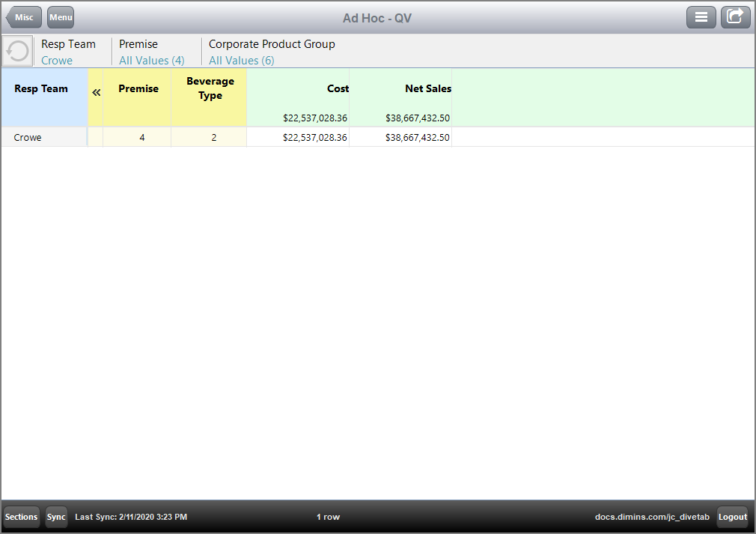Screen dimensions: 756x534
Task: Open the Menu button
Action: pos(61,17)
